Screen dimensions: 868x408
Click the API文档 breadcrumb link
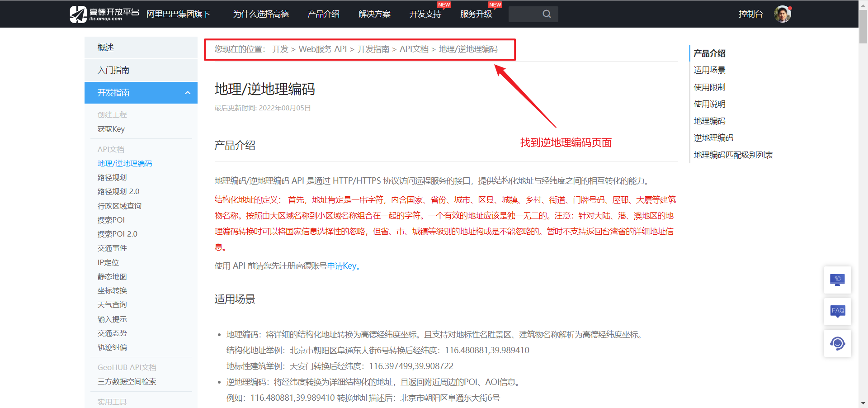pyautogui.click(x=414, y=49)
